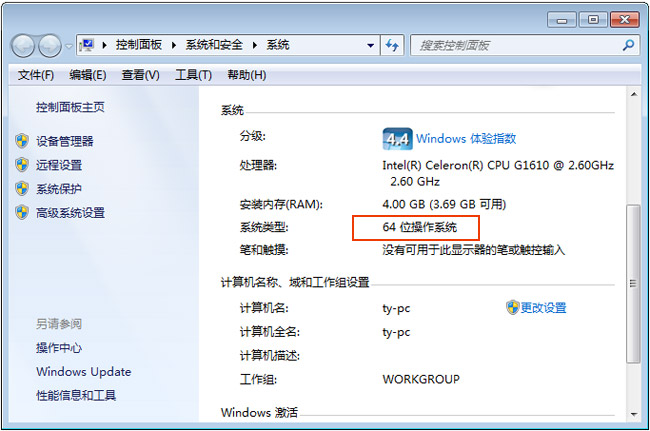Click the computer icon in address bar
Screen dimensions: 650x431
[87, 45]
